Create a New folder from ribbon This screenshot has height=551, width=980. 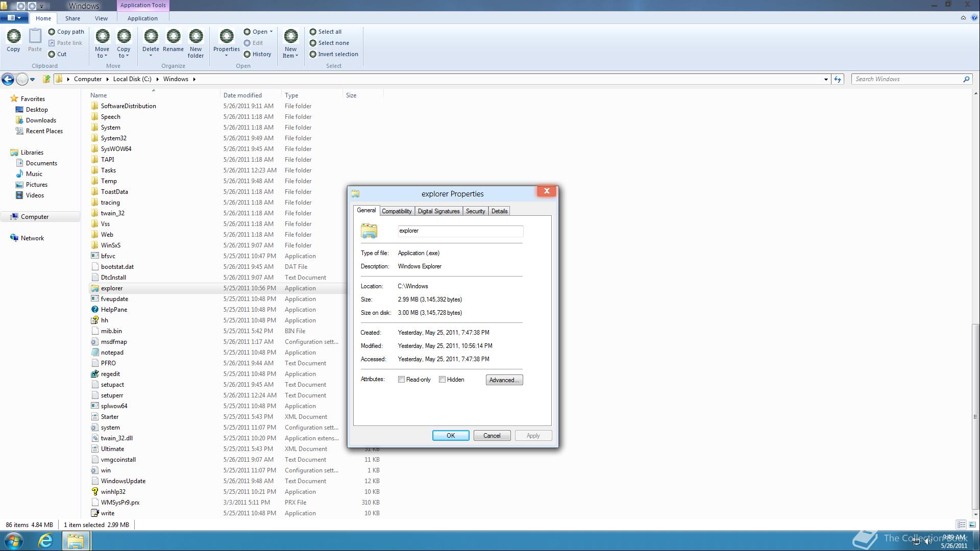(x=195, y=43)
